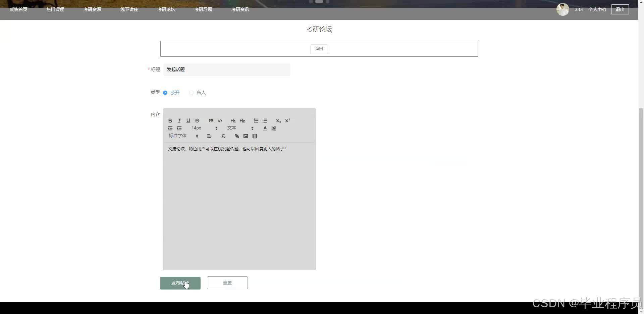Open the text alignment options
This screenshot has height=314, width=644.
pyautogui.click(x=209, y=136)
